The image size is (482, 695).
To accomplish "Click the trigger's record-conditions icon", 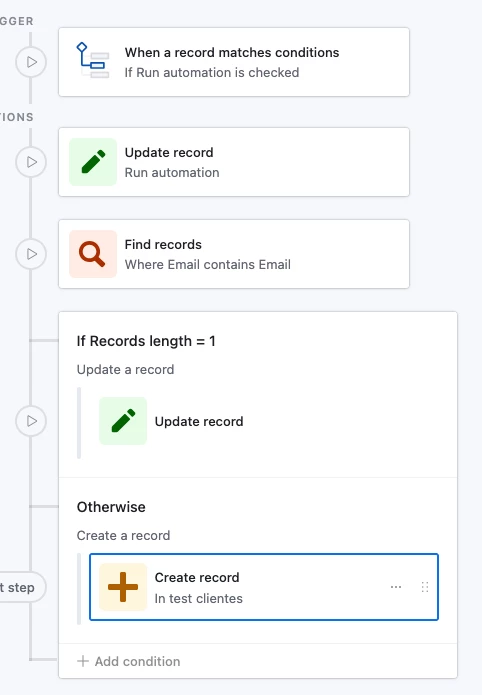I will pyautogui.click(x=93, y=61).
